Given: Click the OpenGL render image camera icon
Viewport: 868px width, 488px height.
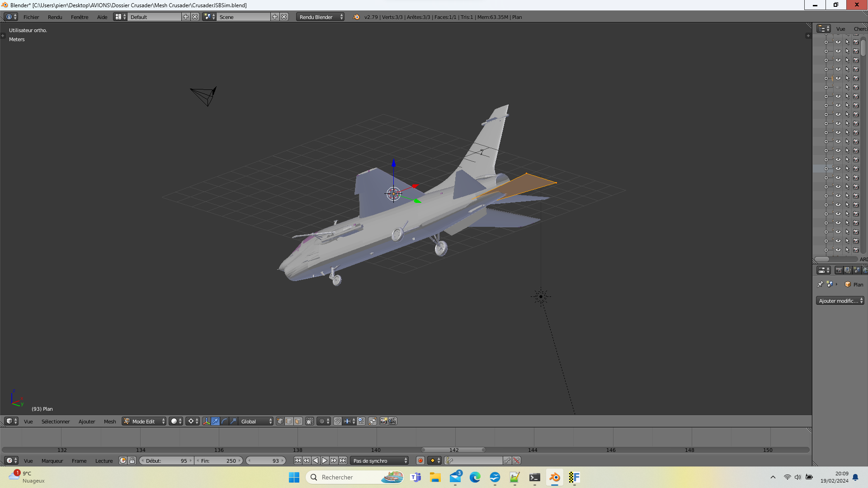Looking at the screenshot, I should [x=383, y=421].
